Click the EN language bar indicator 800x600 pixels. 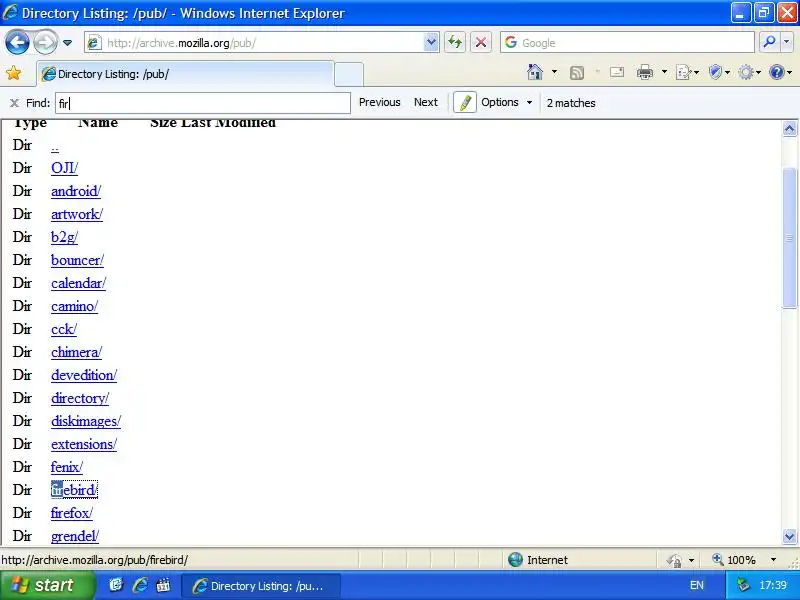point(696,585)
